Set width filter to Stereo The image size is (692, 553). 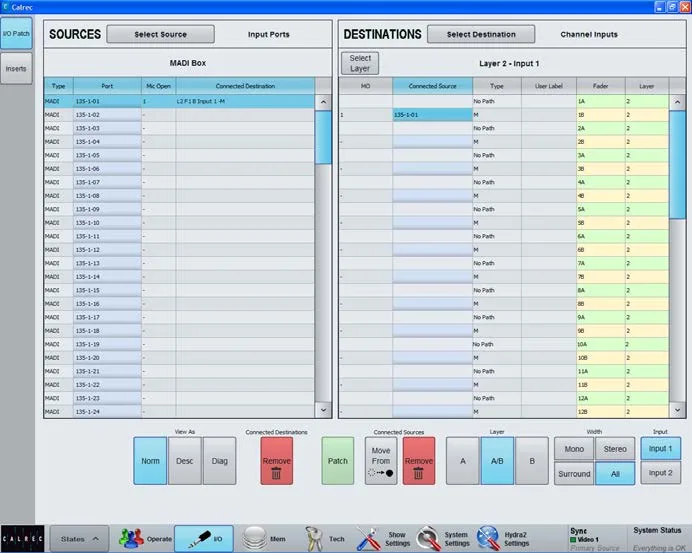[x=615, y=449]
